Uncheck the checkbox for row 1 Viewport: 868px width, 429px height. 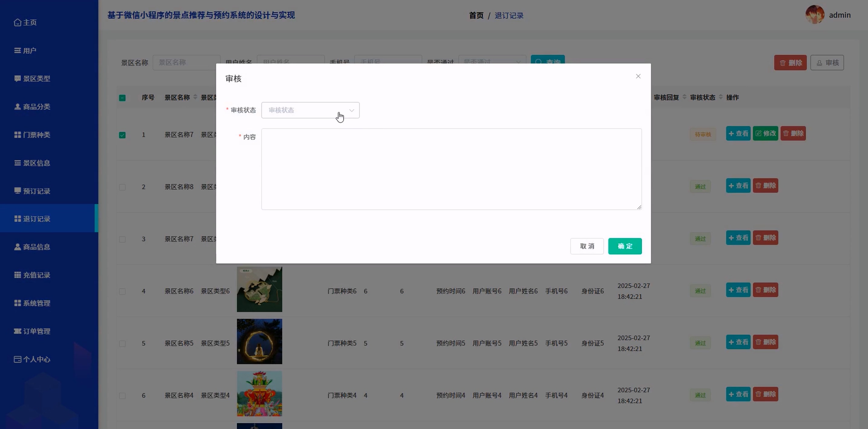[122, 135]
